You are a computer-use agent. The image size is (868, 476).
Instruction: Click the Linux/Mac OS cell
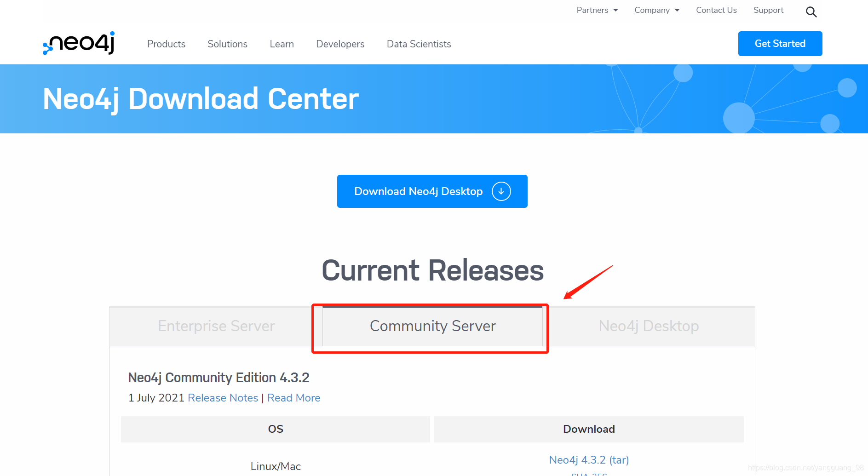coord(276,466)
